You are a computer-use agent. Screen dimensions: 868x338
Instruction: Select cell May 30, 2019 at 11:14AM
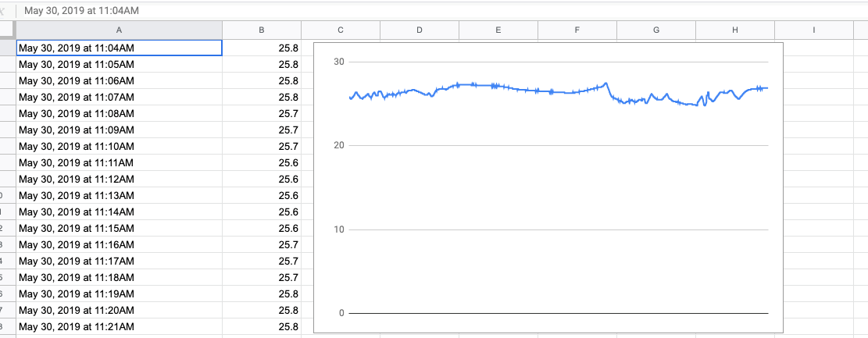pos(119,212)
